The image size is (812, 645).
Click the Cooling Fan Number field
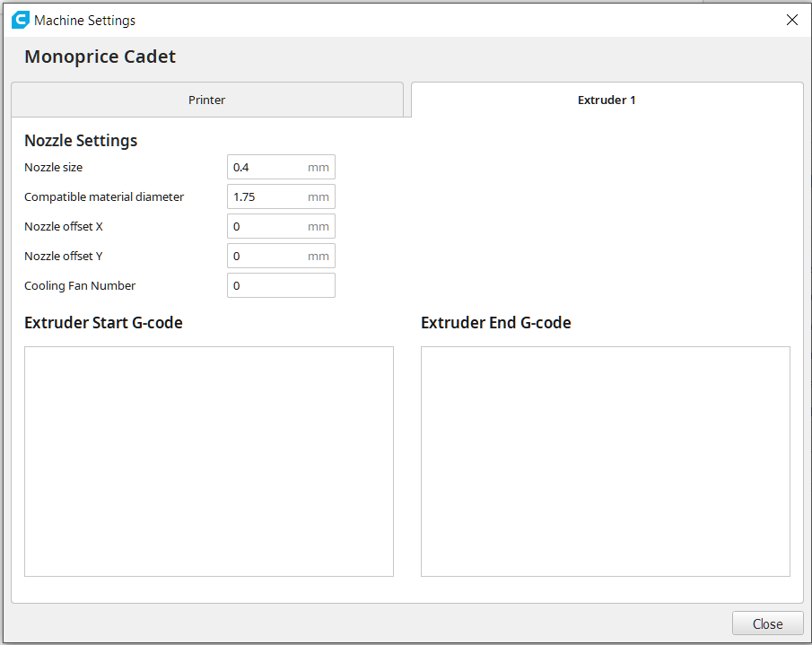pos(281,285)
